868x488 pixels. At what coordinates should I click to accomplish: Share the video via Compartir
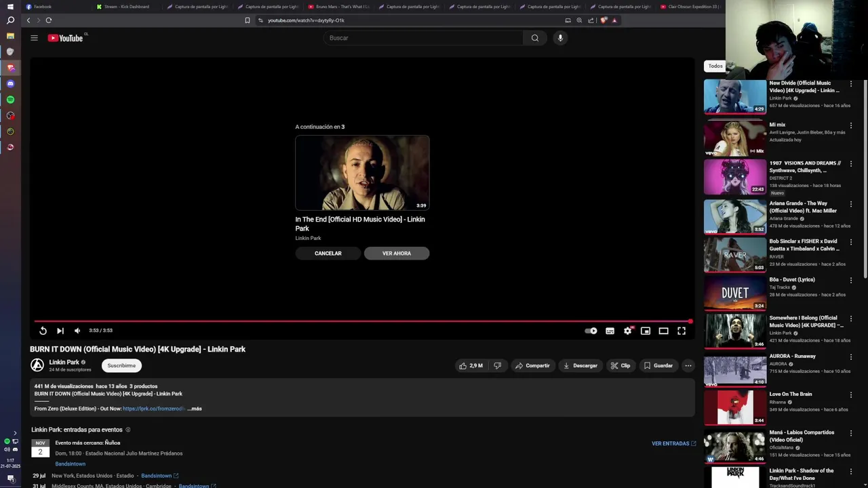(x=533, y=365)
